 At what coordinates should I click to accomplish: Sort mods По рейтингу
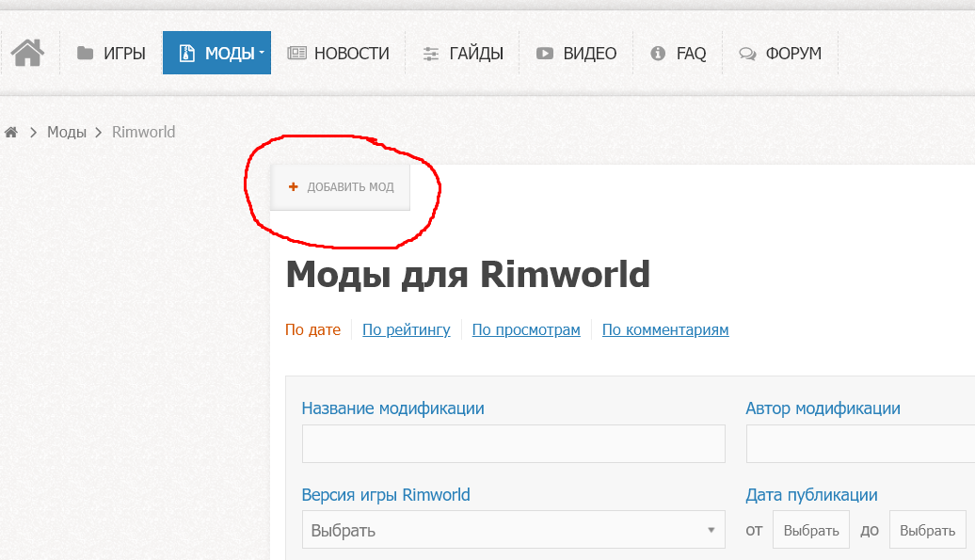406,330
